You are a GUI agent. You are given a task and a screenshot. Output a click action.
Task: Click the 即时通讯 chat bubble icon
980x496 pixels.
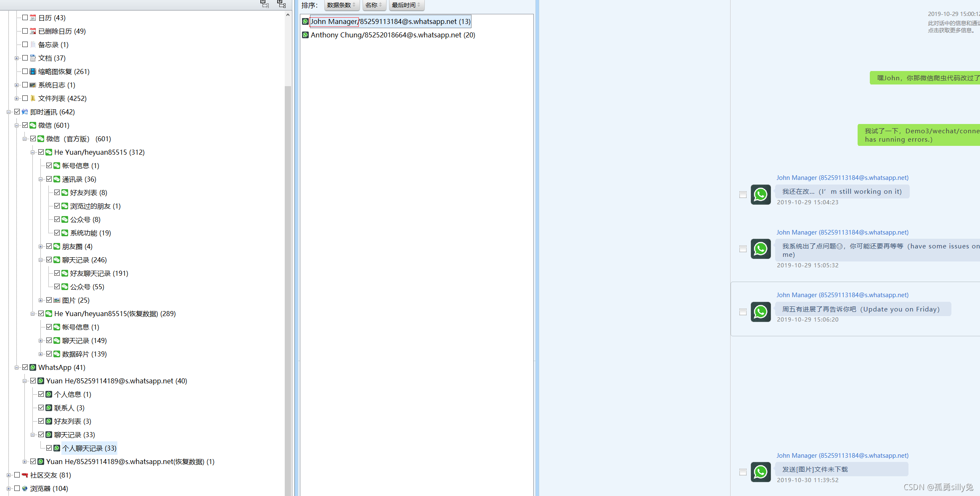(25, 112)
